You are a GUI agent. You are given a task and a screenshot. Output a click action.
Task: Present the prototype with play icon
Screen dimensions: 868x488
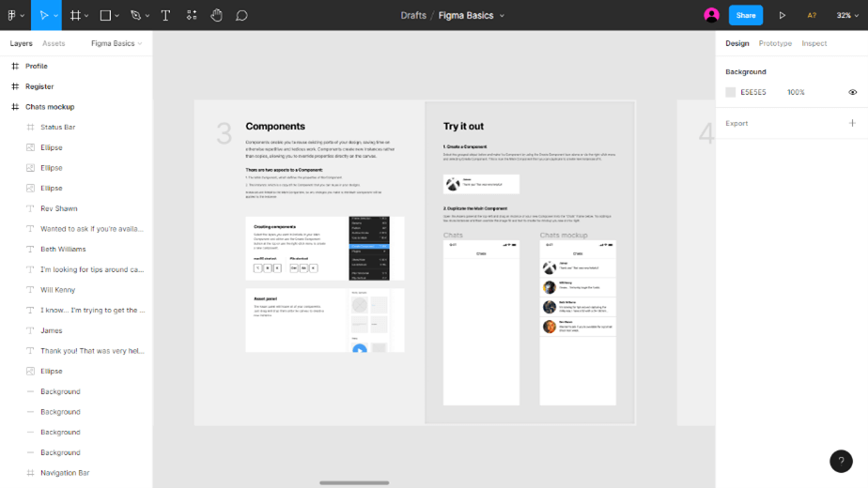[x=783, y=16]
